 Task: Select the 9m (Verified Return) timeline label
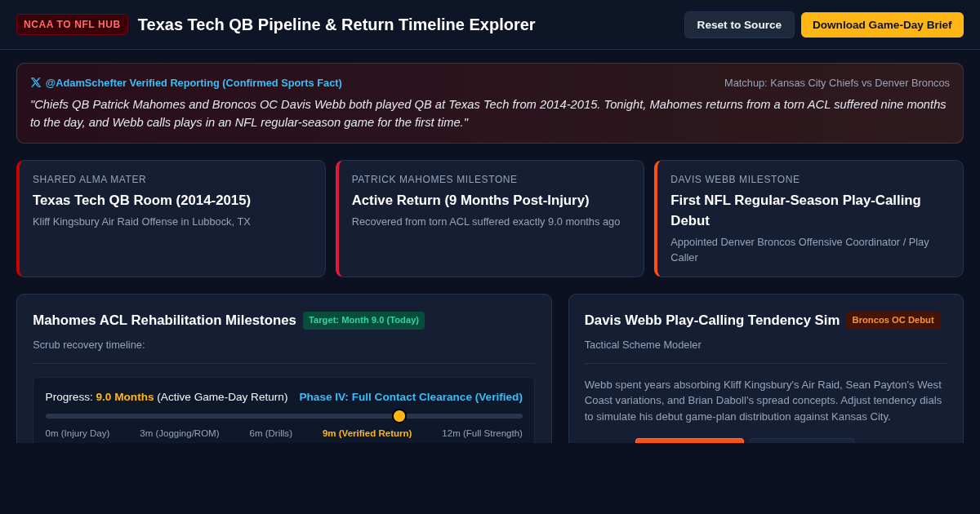pos(367,433)
